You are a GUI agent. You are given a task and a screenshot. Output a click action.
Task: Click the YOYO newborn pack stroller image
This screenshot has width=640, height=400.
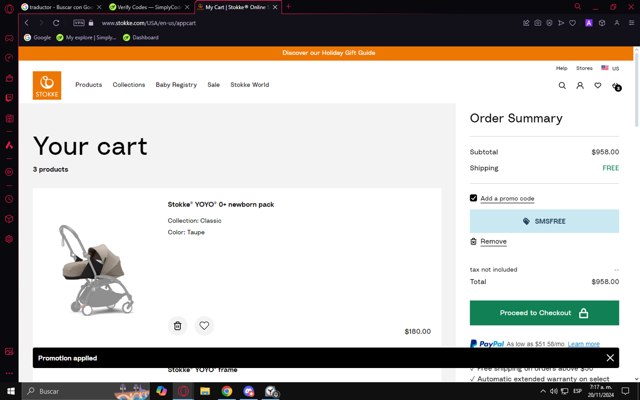coord(96,269)
